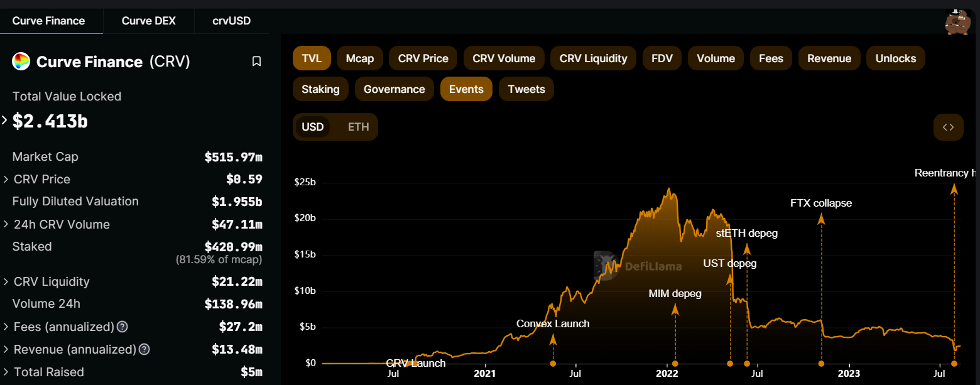Click the Convex Launch event label

tap(553, 324)
